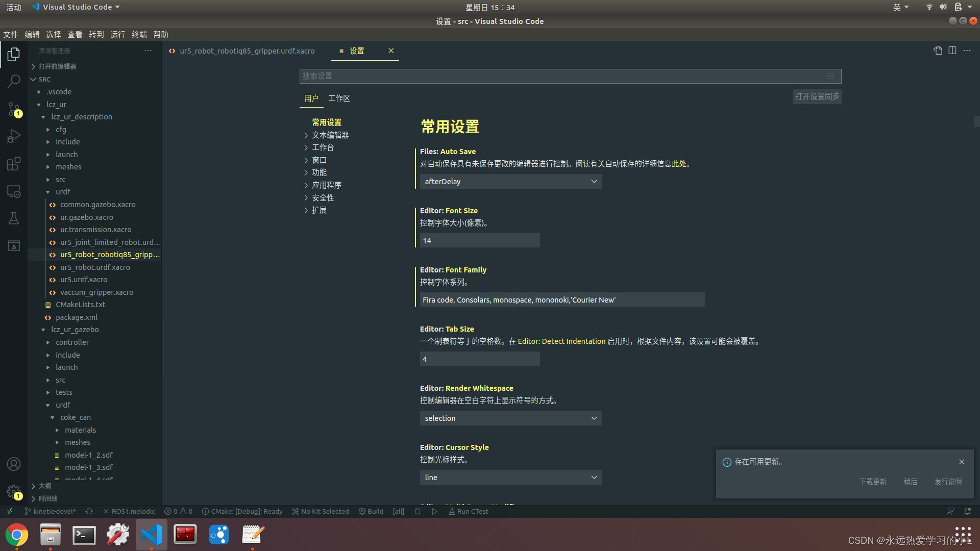Screen dimensions: 980x551
Task: Switch to the 工作区 settings tab
Action: [339, 98]
